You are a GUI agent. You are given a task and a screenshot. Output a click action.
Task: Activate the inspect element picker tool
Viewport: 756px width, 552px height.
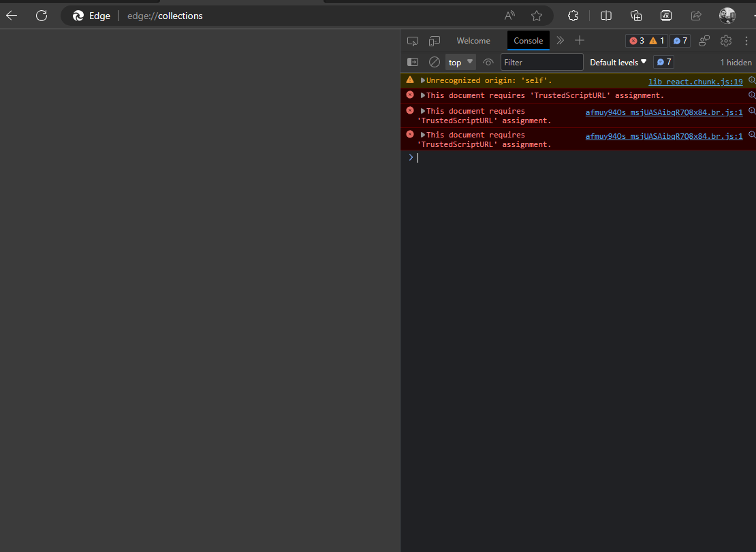(413, 41)
